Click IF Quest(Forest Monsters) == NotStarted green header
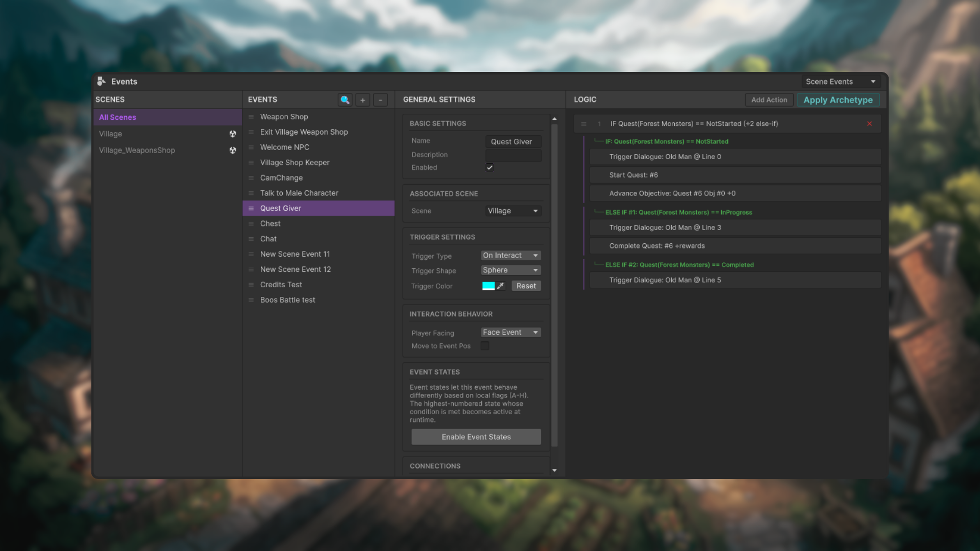This screenshot has width=980, height=551. (667, 142)
